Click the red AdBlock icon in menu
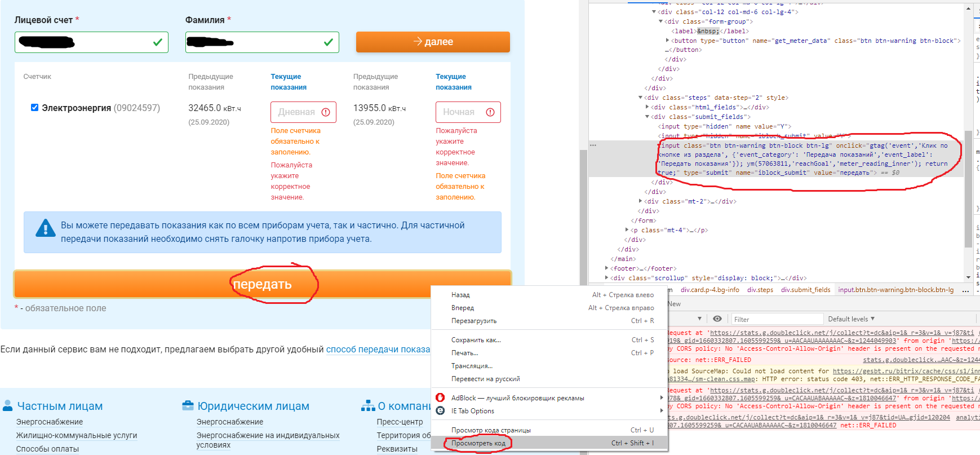 (440, 397)
